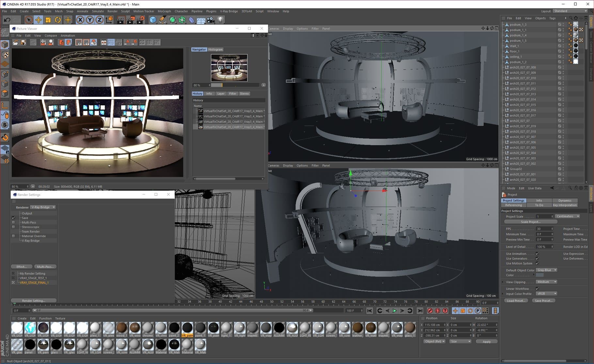Click the Apply button in Coordinates
594x364 pixels.
coord(487,341)
